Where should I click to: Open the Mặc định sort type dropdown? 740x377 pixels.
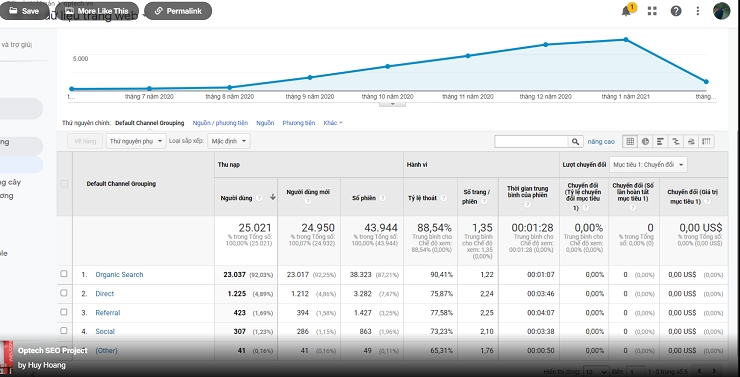[229, 141]
